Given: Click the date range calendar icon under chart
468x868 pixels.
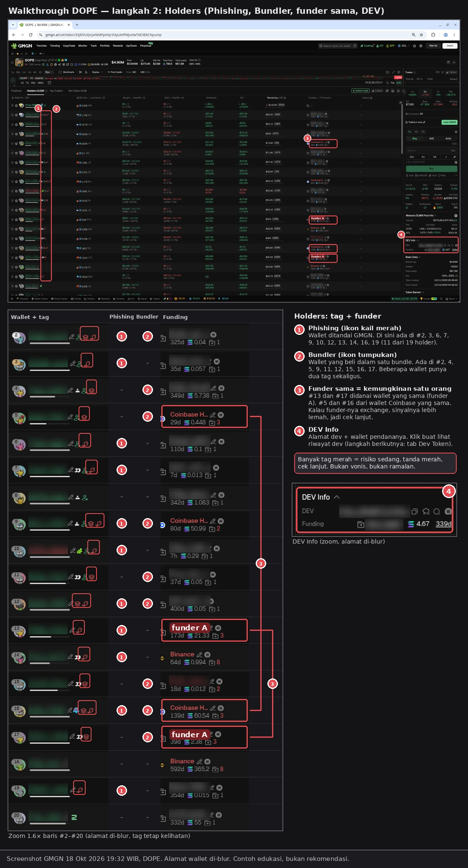Looking at the screenshot, I should (x=49, y=83).
